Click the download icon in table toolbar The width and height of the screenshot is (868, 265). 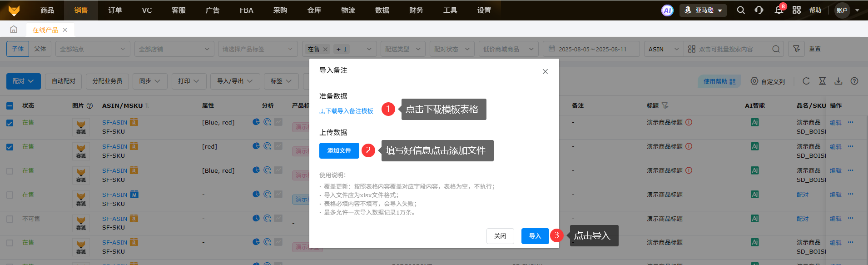(838, 81)
